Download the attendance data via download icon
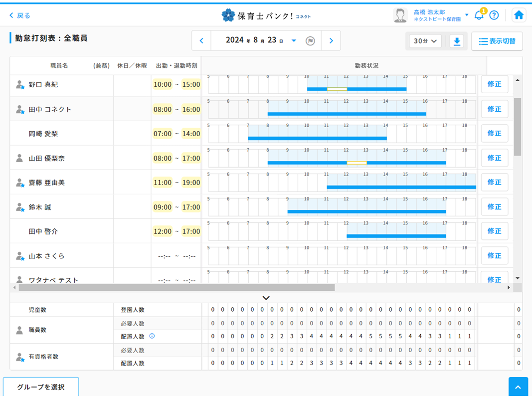Screen dimensions: 532x399 [x=457, y=41]
